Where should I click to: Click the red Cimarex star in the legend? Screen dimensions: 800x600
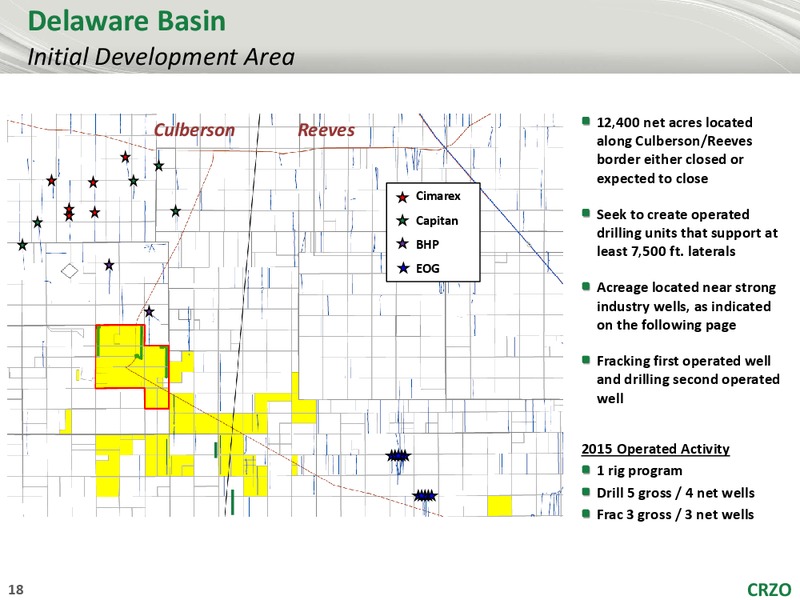403,197
